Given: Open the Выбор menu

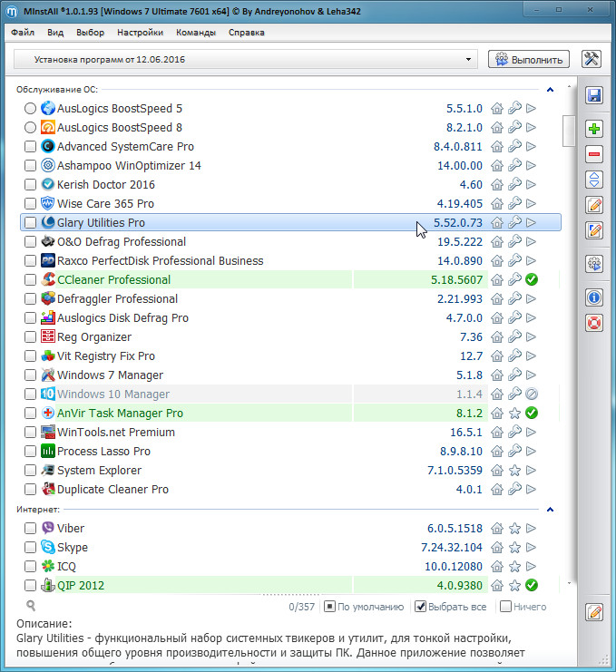Looking at the screenshot, I should pos(90,33).
